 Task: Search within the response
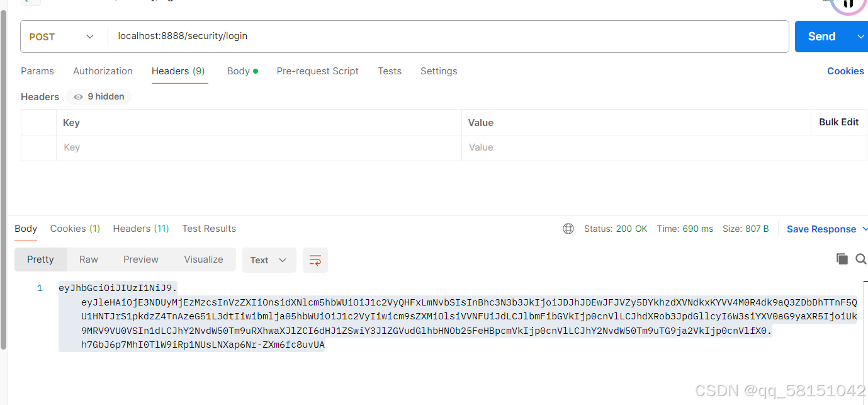pyautogui.click(x=861, y=259)
